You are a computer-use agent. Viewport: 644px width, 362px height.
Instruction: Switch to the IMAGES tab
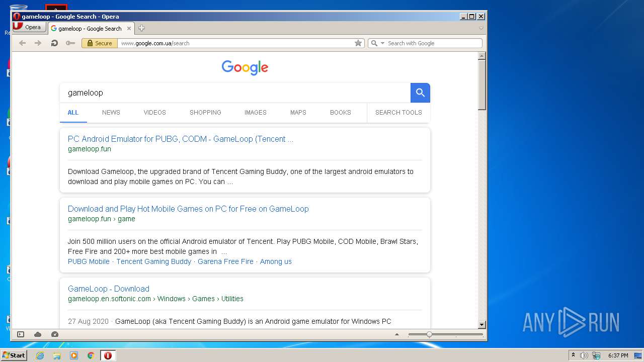(x=256, y=113)
